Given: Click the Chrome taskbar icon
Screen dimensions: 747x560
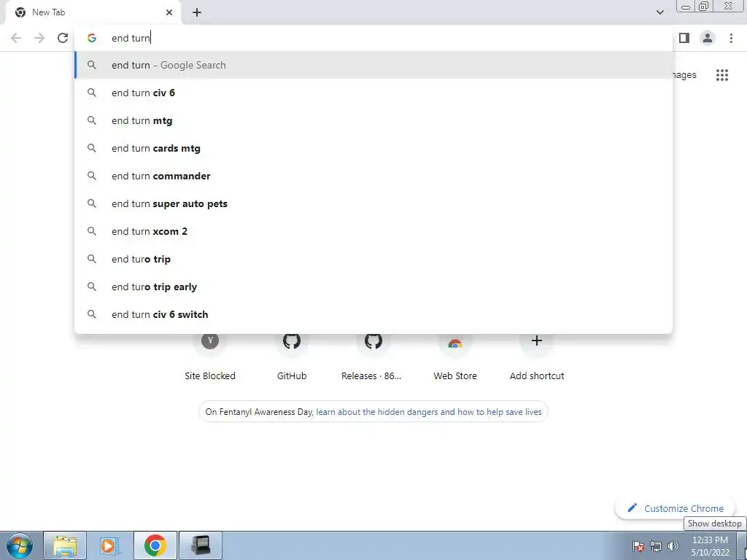Looking at the screenshot, I should click(155, 545).
